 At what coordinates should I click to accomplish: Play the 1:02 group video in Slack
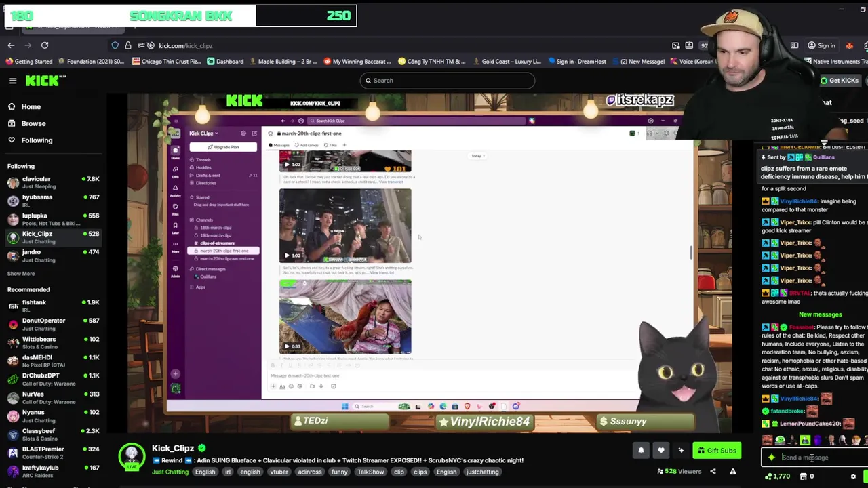pos(345,226)
